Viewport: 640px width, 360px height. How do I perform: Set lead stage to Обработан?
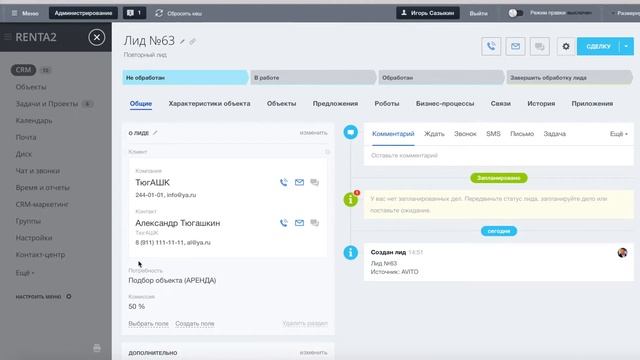[441, 78]
